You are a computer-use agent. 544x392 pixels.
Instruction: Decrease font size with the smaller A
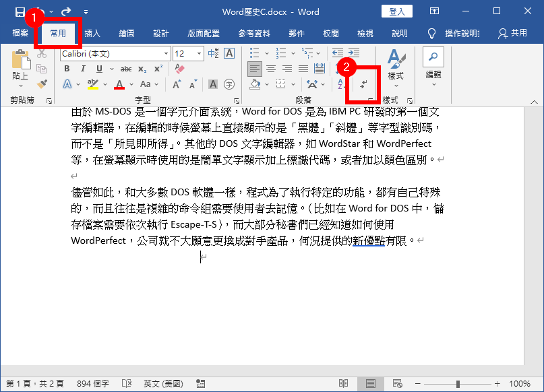[193, 84]
